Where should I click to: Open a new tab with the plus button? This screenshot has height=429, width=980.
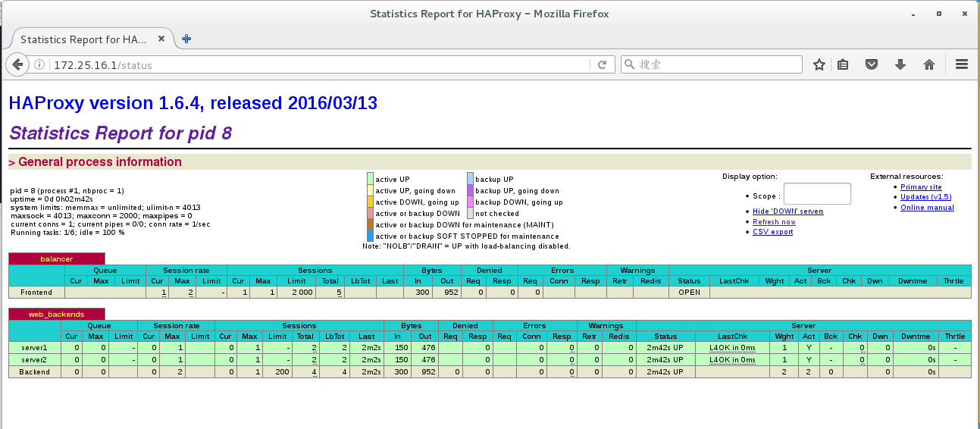click(x=186, y=39)
